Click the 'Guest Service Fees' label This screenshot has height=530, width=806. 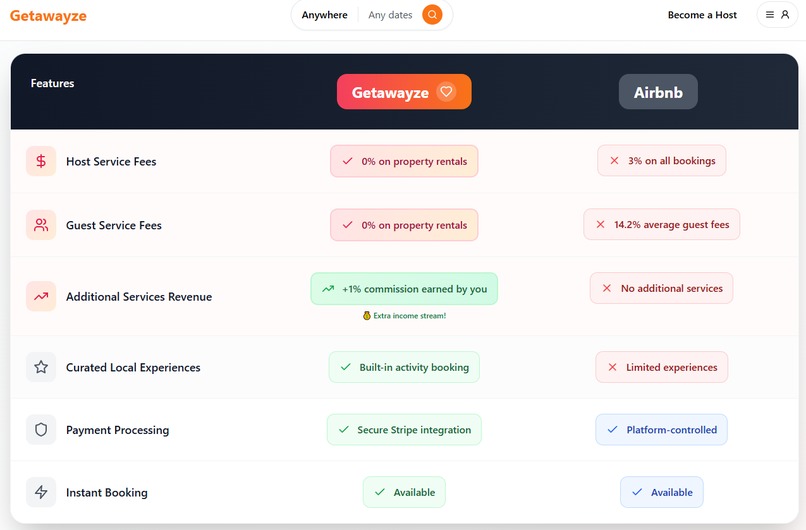[x=114, y=225]
